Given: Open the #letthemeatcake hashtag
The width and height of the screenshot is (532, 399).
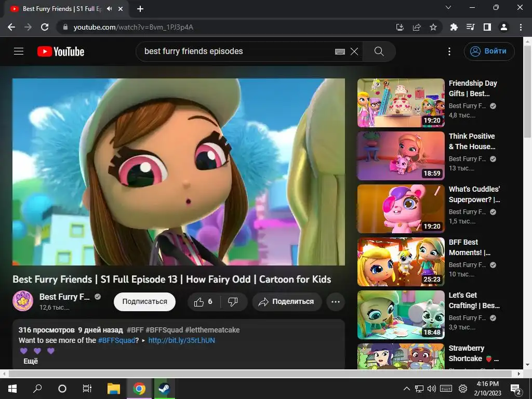Looking at the screenshot, I should (x=212, y=330).
